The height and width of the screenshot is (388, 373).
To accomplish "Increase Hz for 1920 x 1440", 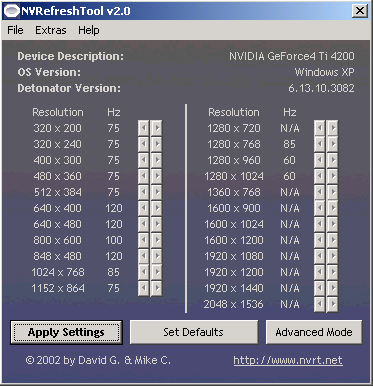I will point(332,288).
